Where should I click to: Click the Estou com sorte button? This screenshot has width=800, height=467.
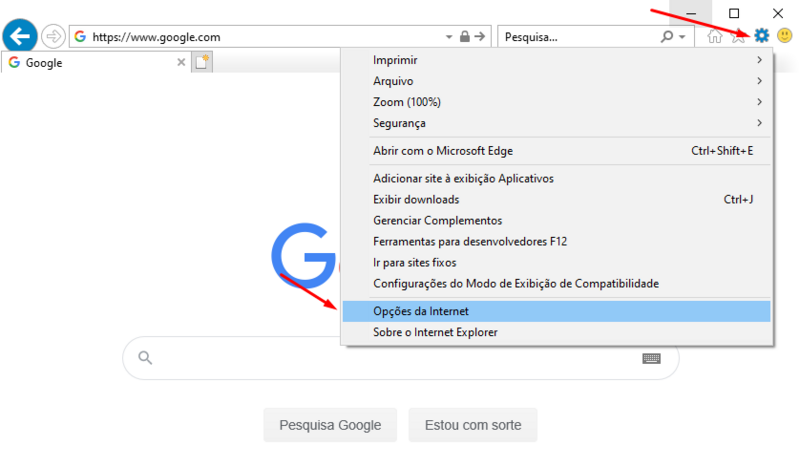tap(473, 425)
